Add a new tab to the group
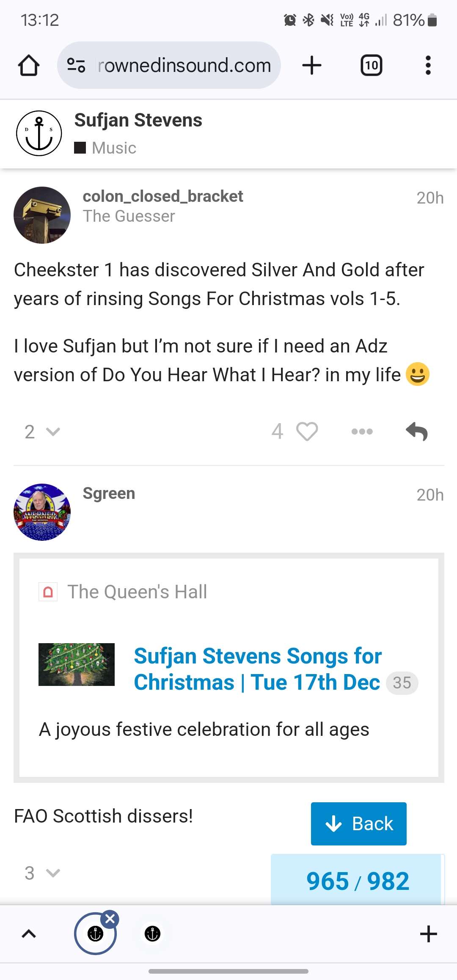 click(428, 933)
